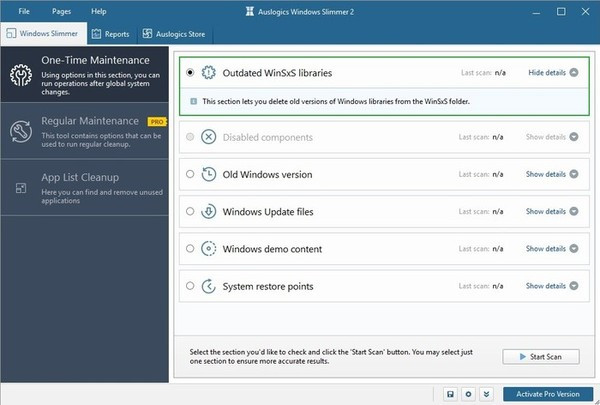The image size is (600, 405).
Task: Hide details for Outdated WinSxS libraries
Action: coord(553,73)
